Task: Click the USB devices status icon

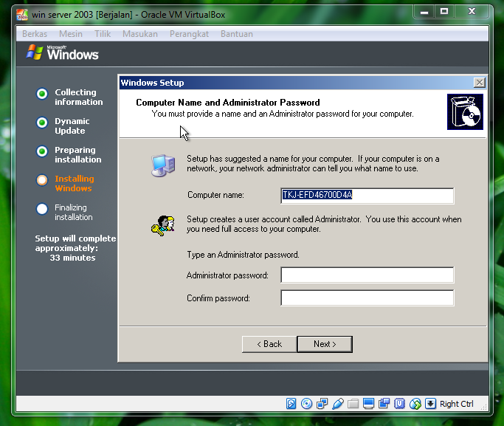Action: coord(337,404)
